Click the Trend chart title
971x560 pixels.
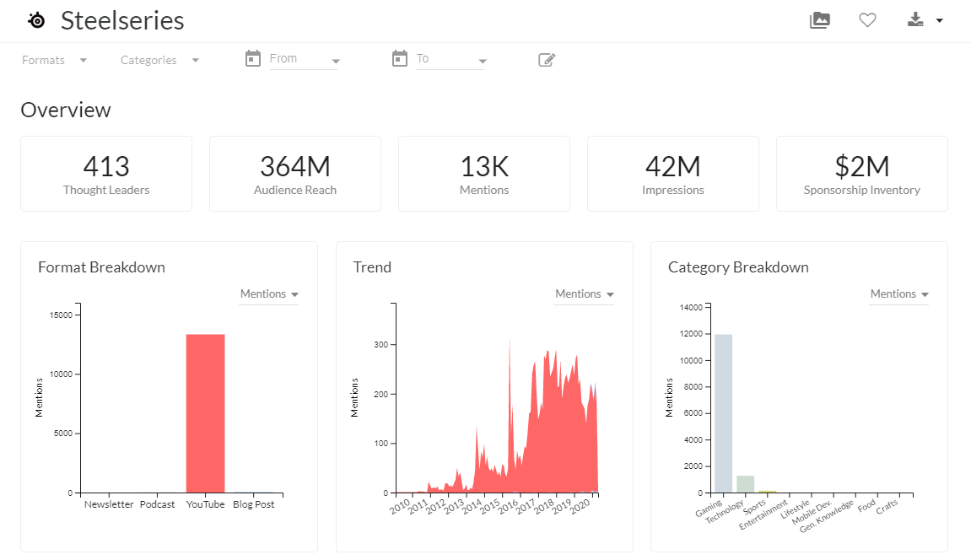(x=372, y=267)
